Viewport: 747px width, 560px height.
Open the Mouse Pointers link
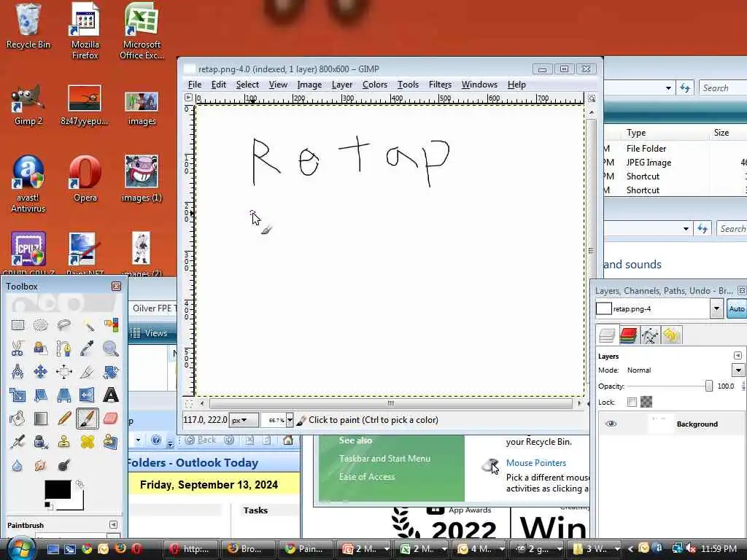tap(536, 463)
